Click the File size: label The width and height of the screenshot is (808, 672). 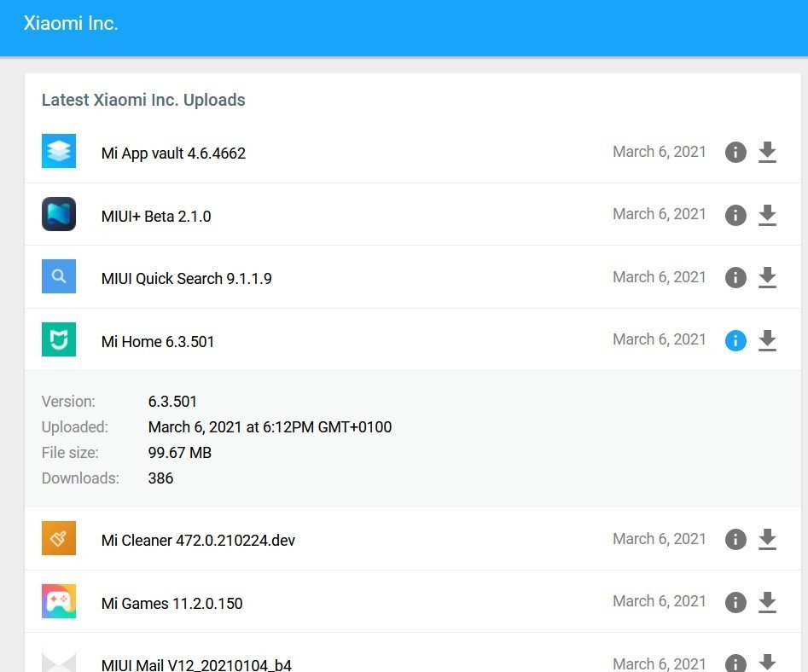pos(70,453)
